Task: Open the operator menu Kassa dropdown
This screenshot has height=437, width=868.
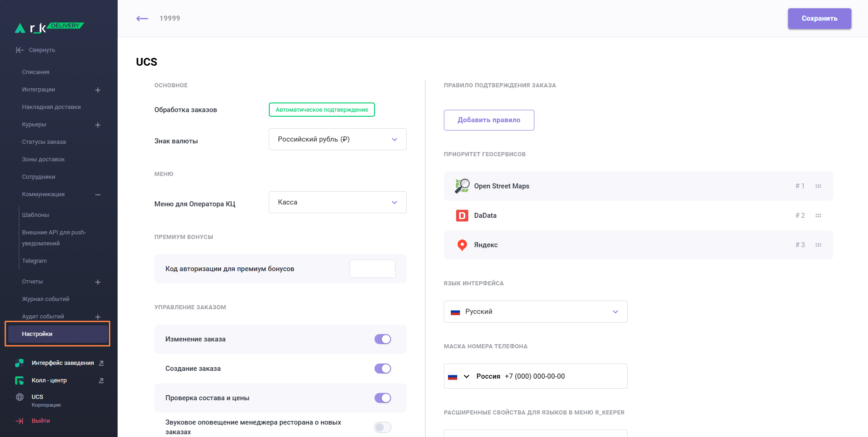Action: (337, 202)
